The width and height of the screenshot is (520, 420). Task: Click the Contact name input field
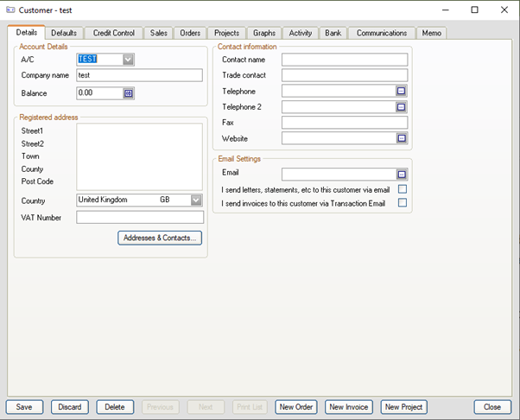[344, 60]
